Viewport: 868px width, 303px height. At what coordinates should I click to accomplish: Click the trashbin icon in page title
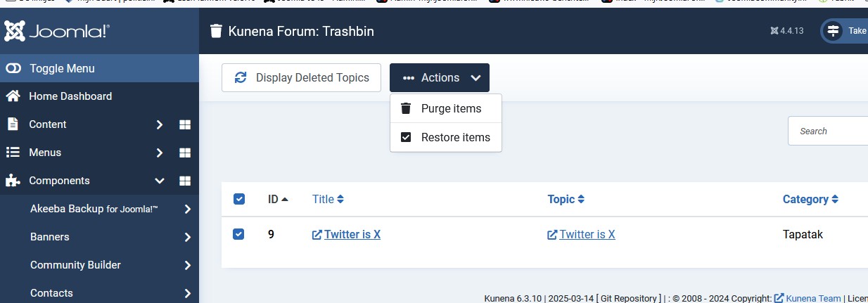click(x=217, y=31)
